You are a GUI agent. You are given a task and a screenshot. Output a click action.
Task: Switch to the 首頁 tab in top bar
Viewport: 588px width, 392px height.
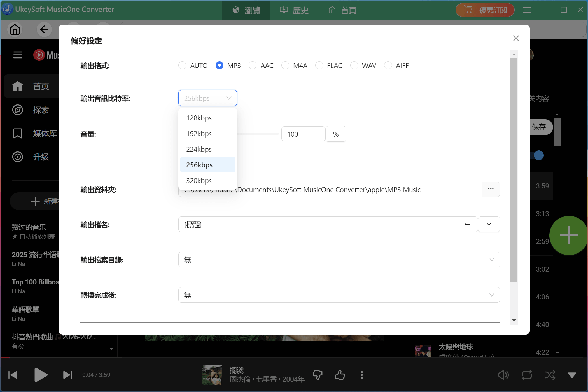coord(342,10)
